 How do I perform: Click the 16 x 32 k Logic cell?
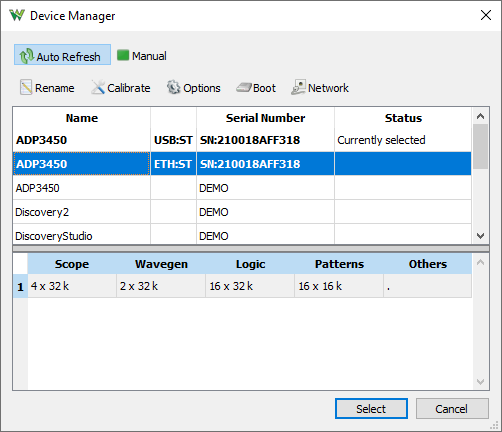click(x=250, y=286)
